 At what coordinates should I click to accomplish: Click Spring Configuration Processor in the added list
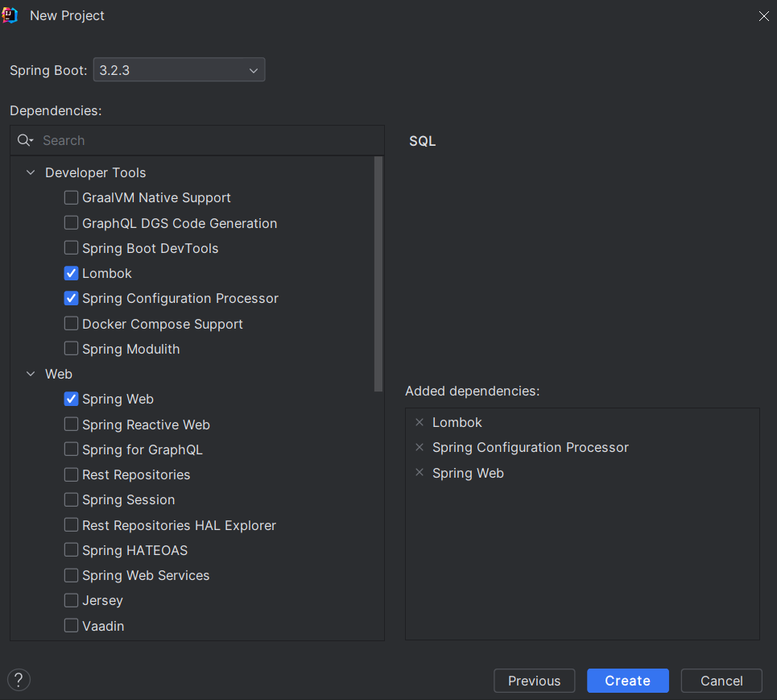click(x=531, y=448)
